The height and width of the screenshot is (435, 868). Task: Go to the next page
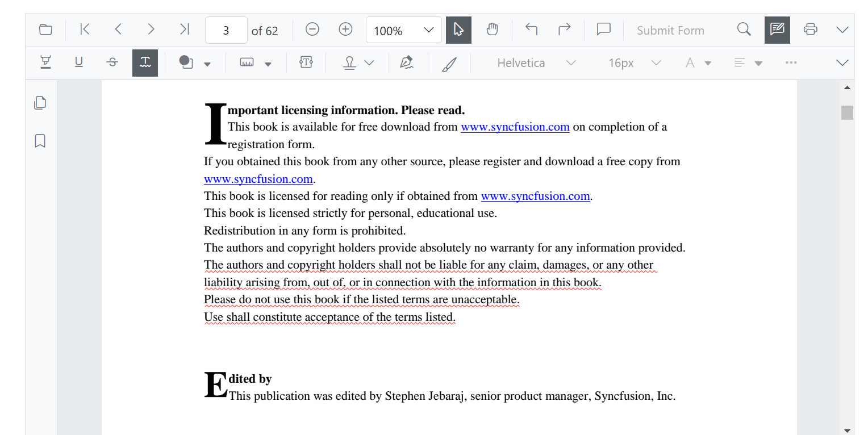(x=151, y=30)
